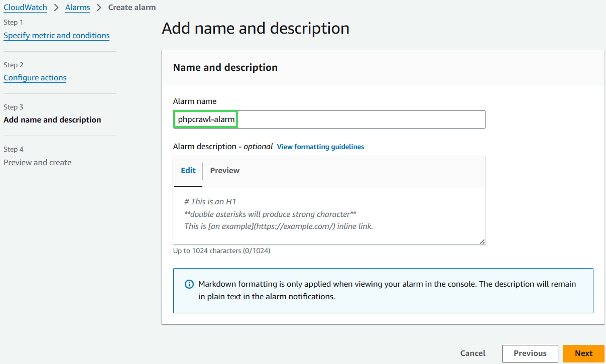
Task: Click the Previous button
Action: click(530, 353)
